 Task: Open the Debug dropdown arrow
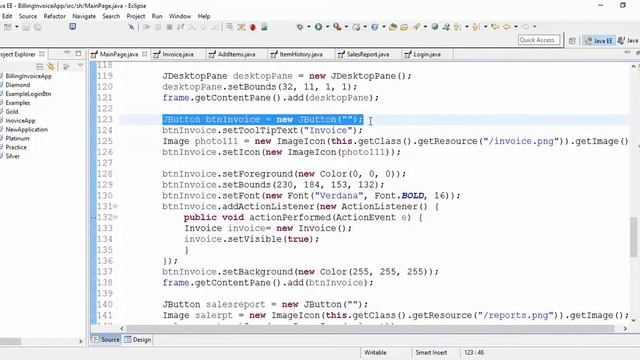[x=309, y=27]
